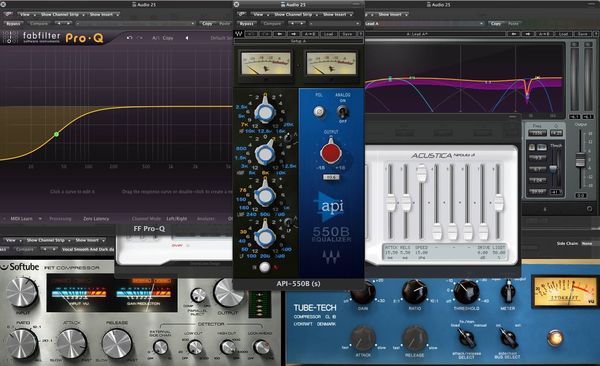Open Show Channel Strip dropdown above API-550B
The image size is (600, 366).
[x=295, y=15]
